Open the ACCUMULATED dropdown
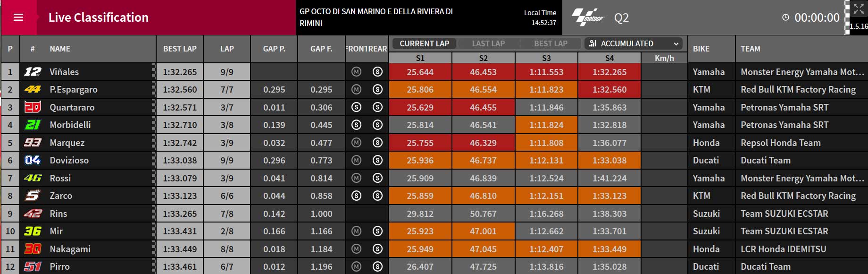Screen dimensions: 868x274 (634, 43)
